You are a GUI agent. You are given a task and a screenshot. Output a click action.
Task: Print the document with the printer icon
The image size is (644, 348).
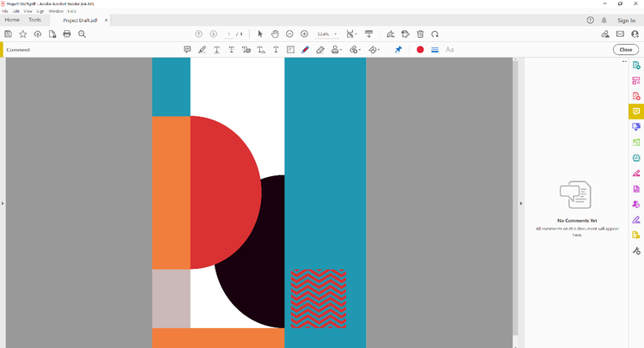pyautogui.click(x=67, y=34)
